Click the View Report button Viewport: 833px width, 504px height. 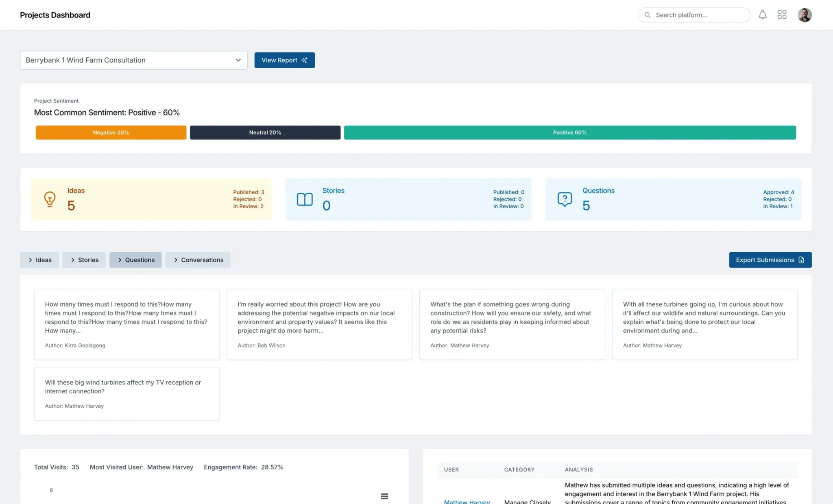[x=284, y=60]
